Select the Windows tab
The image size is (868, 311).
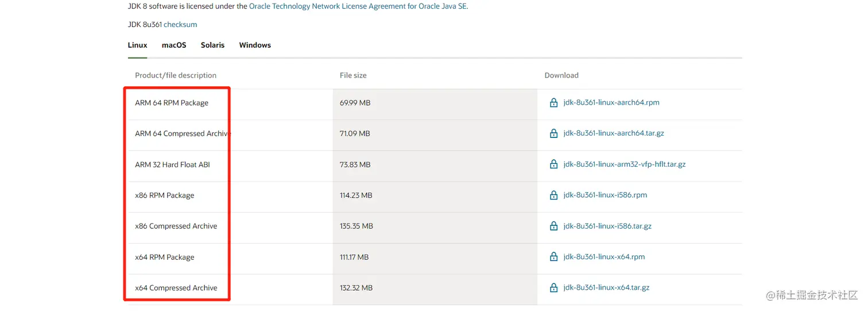(x=255, y=45)
